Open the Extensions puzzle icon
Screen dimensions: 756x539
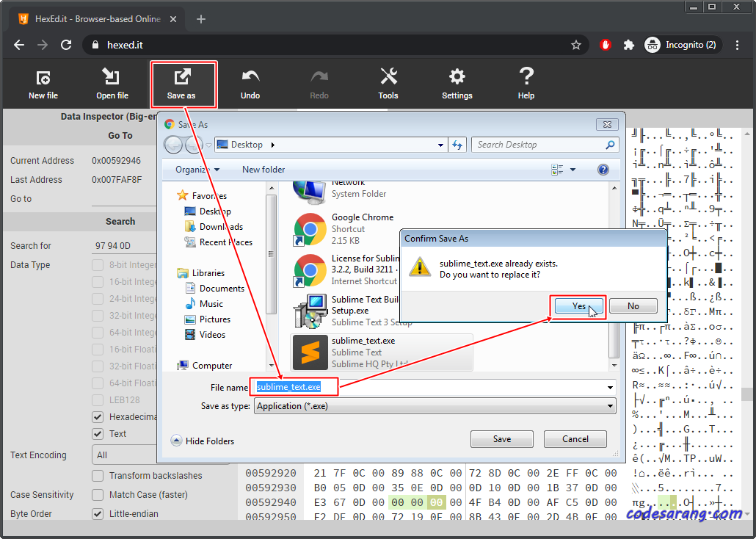point(629,45)
